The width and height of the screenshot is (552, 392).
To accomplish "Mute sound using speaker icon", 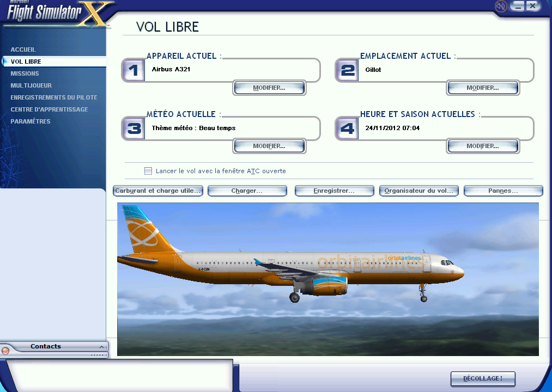I will (500, 6).
